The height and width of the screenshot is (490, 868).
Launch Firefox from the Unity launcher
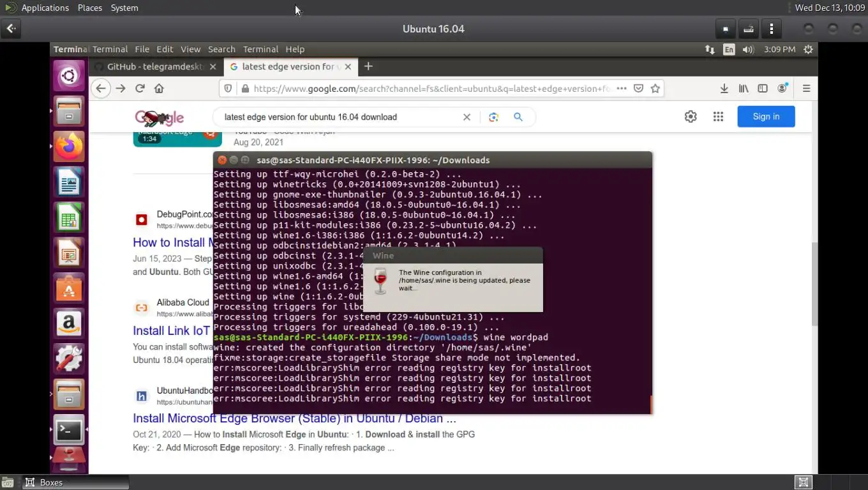coord(69,147)
